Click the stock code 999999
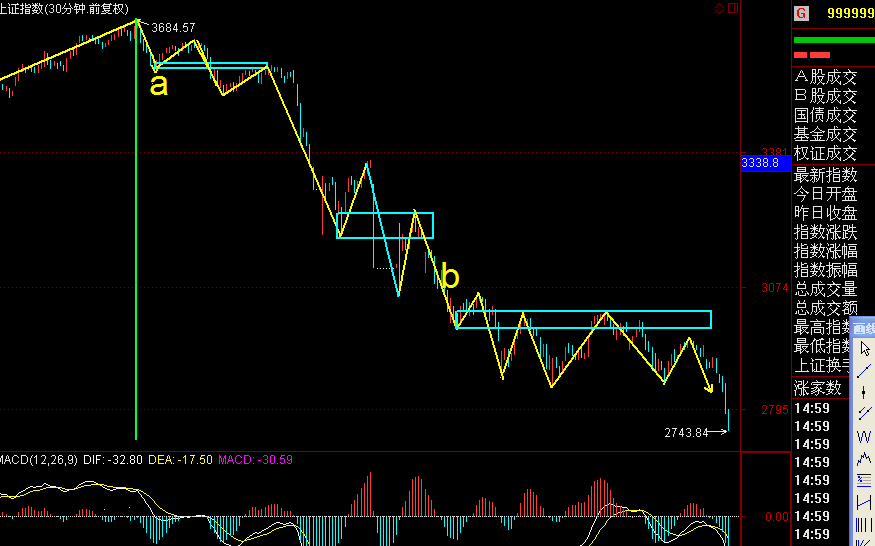Image resolution: width=875 pixels, height=546 pixels. coord(850,13)
